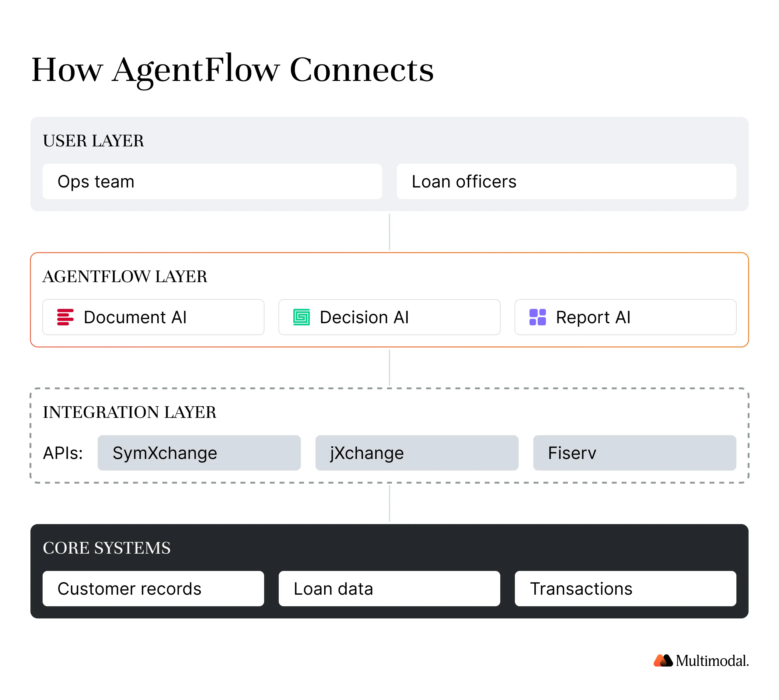Click the USER LAYER heading
779x700 pixels.
click(x=93, y=141)
